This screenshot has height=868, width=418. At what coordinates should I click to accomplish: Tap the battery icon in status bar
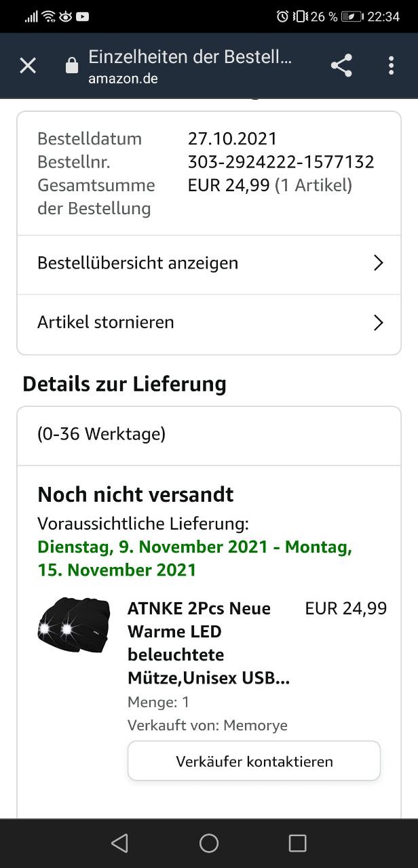351,17
